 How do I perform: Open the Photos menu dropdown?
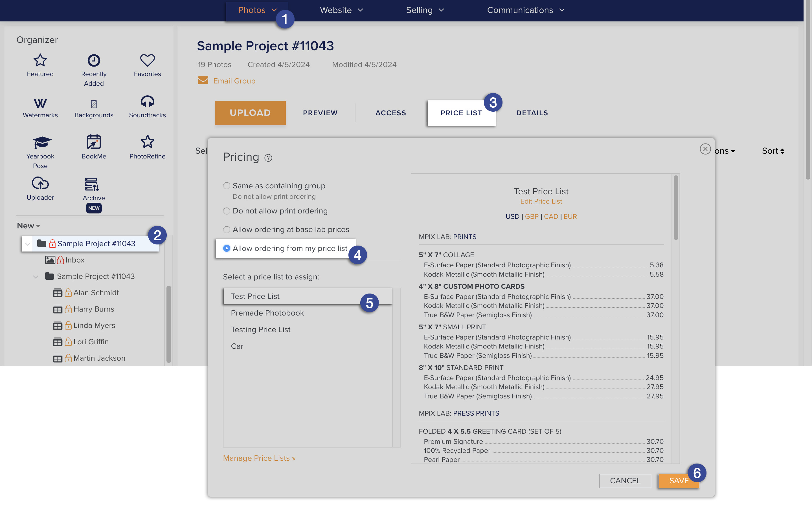point(257,10)
